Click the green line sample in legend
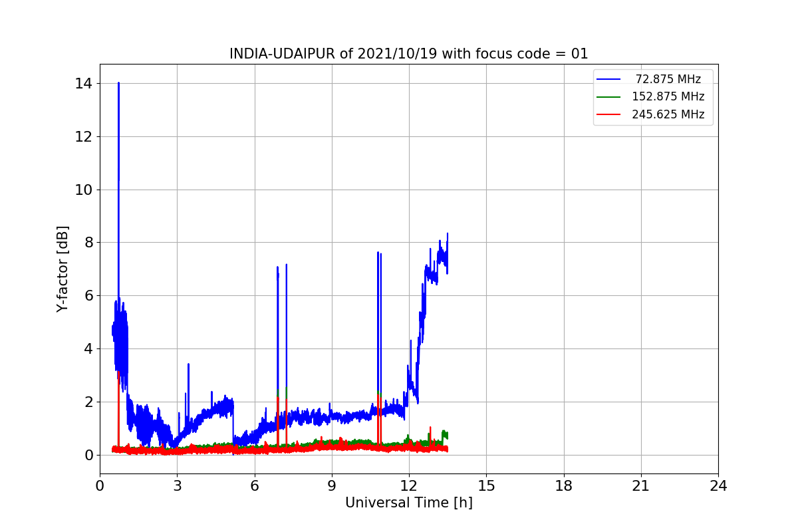The image size is (798, 532). [x=608, y=97]
